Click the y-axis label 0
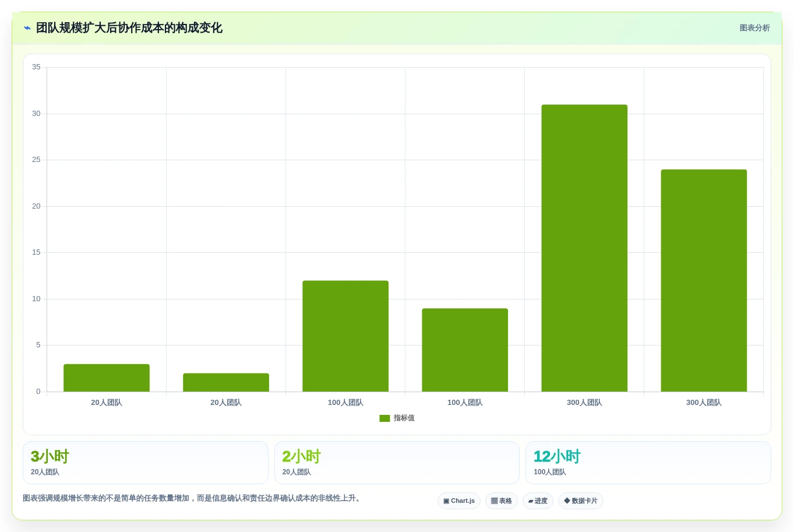Screen dimensions: 794x532 pyautogui.click(x=38, y=392)
